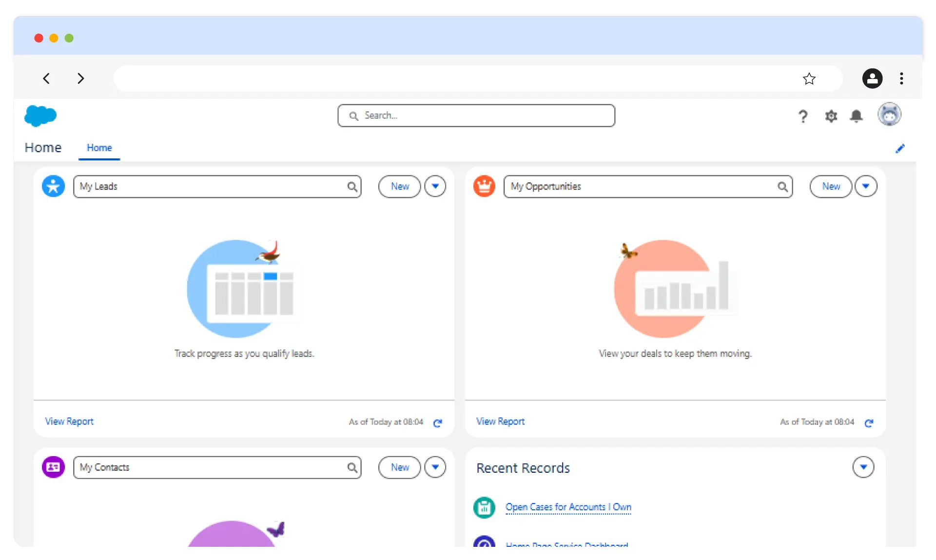Viewport: 936px width, 560px height.
Task: Open the help question mark icon
Action: (x=803, y=116)
